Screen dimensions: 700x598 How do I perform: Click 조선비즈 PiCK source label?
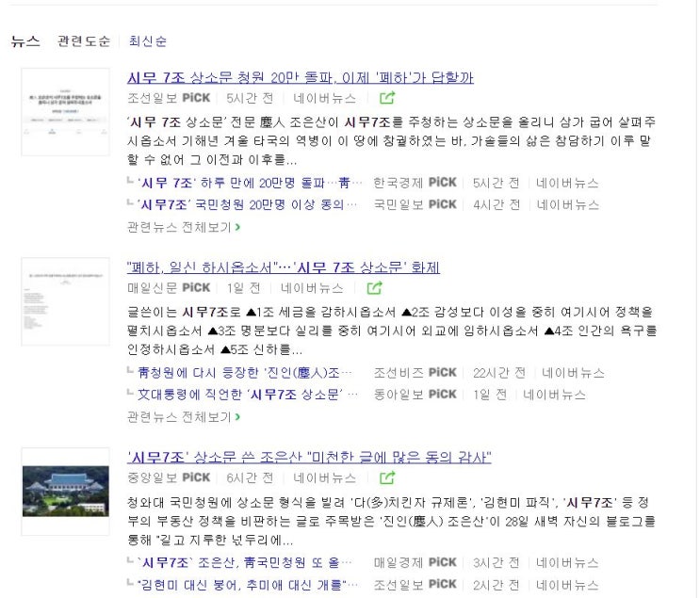click(415, 373)
